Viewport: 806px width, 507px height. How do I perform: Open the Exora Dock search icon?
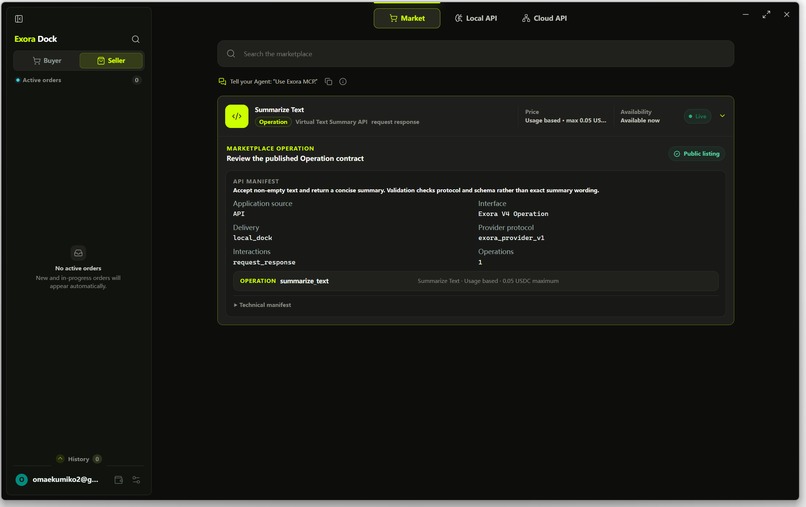(136, 39)
